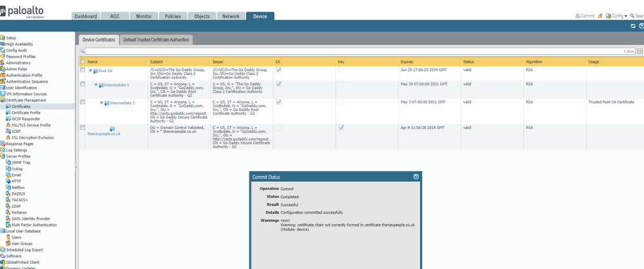Screen dimensions: 644x269
Task: Click the search magnifier icon above table
Action: click(82, 52)
